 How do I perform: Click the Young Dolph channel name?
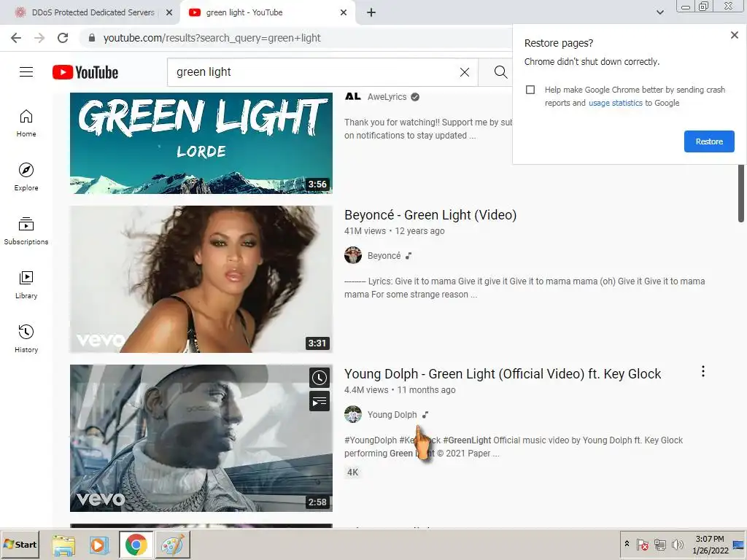[x=392, y=415]
